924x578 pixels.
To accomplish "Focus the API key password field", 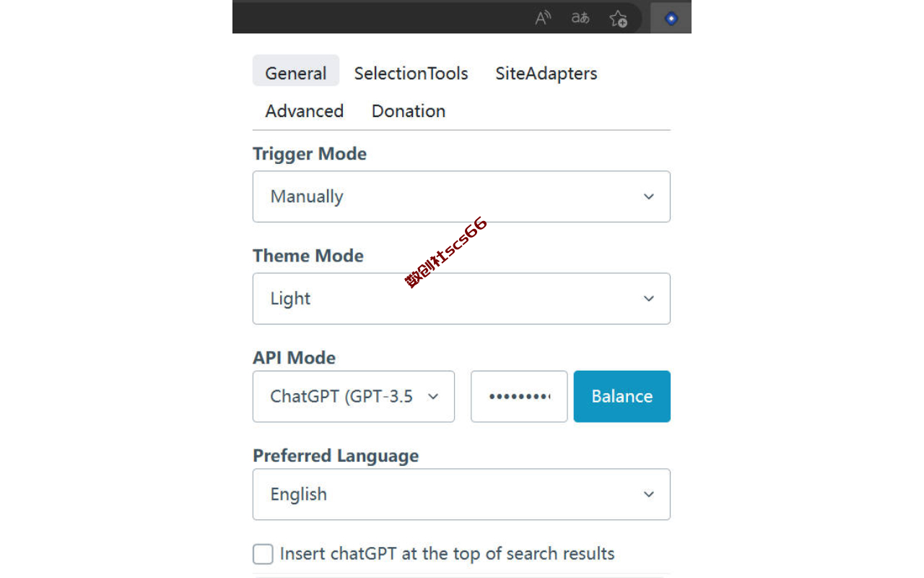I will coord(519,397).
